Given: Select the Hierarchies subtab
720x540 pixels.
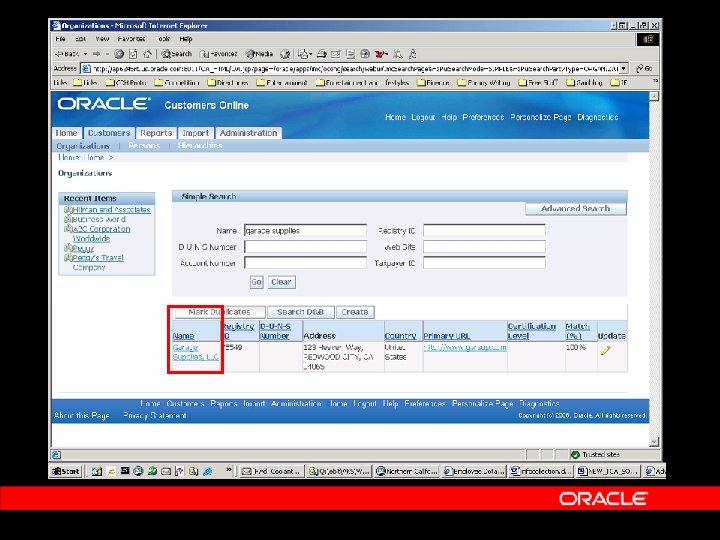Looking at the screenshot, I should tap(200, 146).
